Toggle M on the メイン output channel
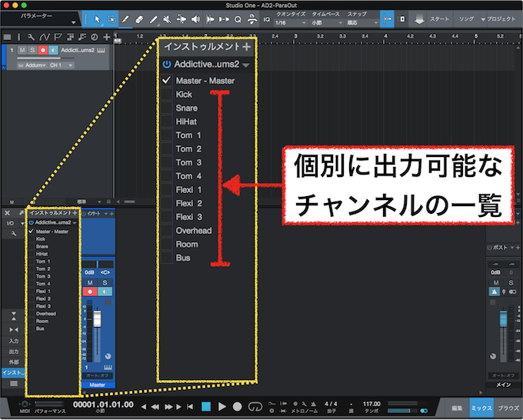This screenshot has height=420, width=523. point(496,282)
